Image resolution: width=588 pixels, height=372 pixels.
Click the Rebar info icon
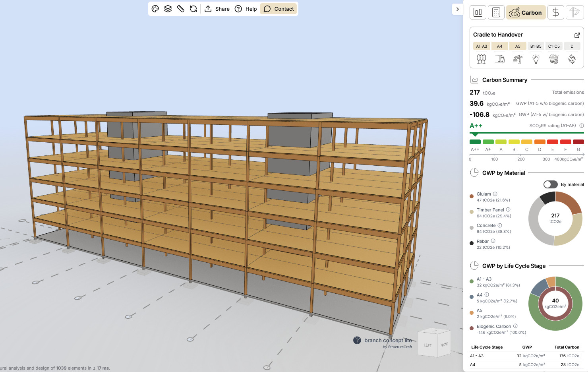coord(493,241)
